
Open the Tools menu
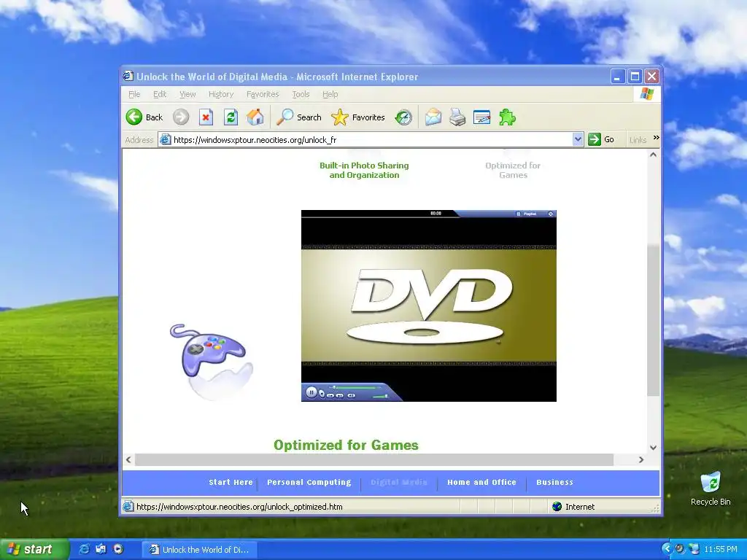[x=301, y=94]
